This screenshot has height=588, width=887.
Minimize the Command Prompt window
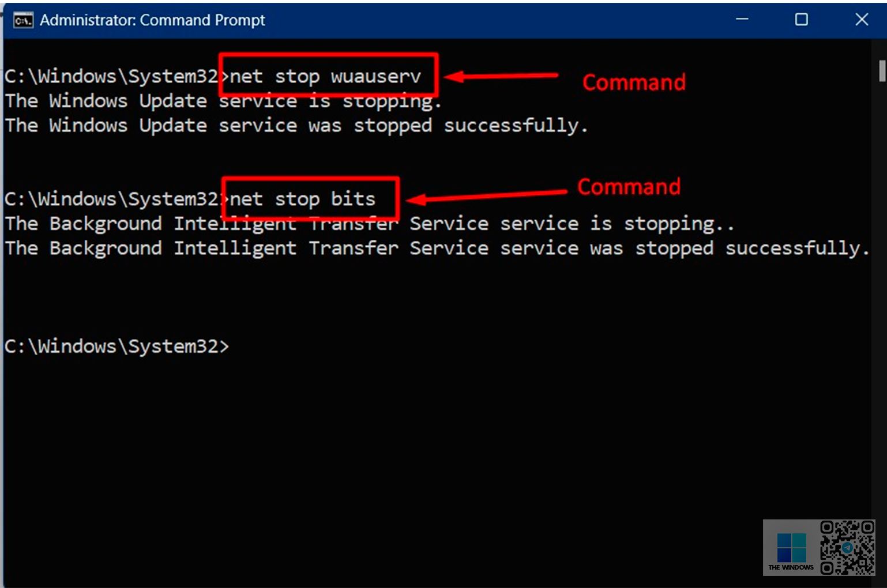[742, 20]
